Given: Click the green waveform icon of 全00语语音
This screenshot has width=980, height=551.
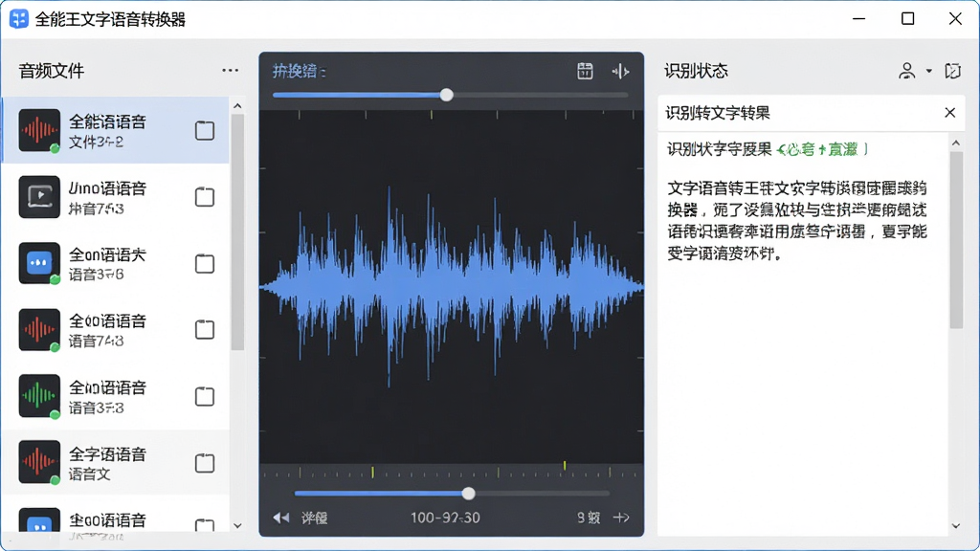Looking at the screenshot, I should point(39,395).
